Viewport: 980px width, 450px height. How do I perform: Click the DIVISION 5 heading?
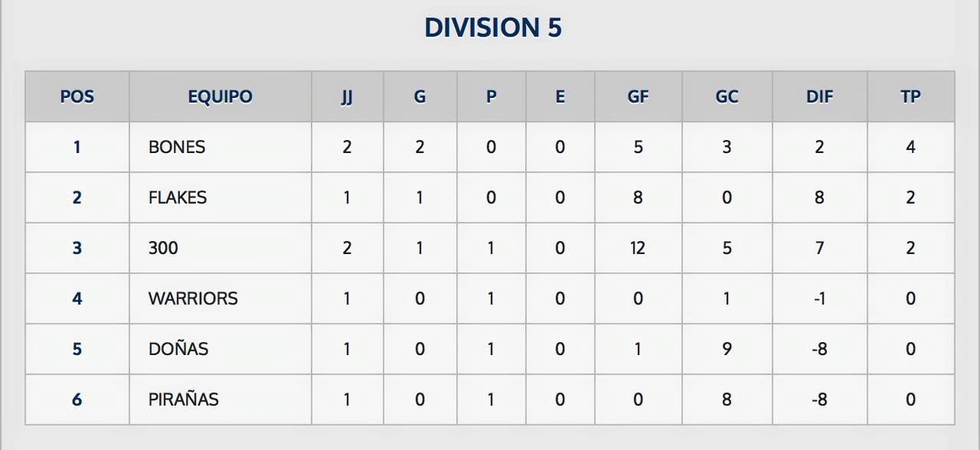tap(493, 28)
